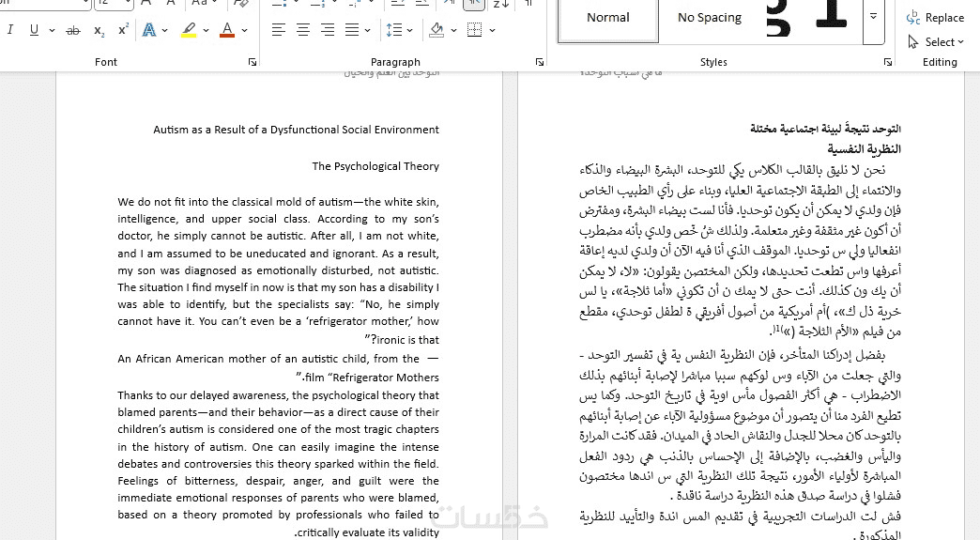Expand the Text Effects dropdown arrow
The image size is (980, 540).
point(165,30)
